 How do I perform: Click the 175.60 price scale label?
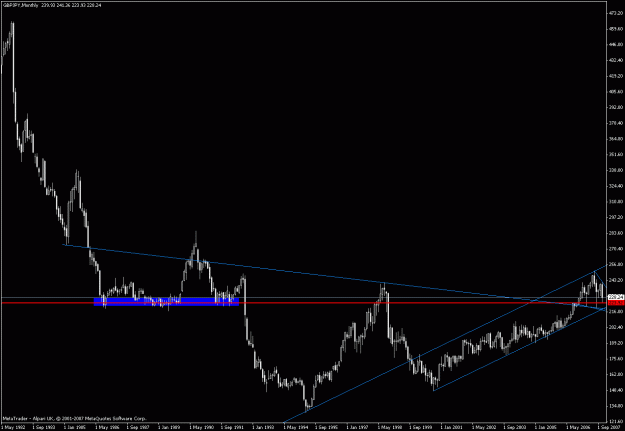616,358
